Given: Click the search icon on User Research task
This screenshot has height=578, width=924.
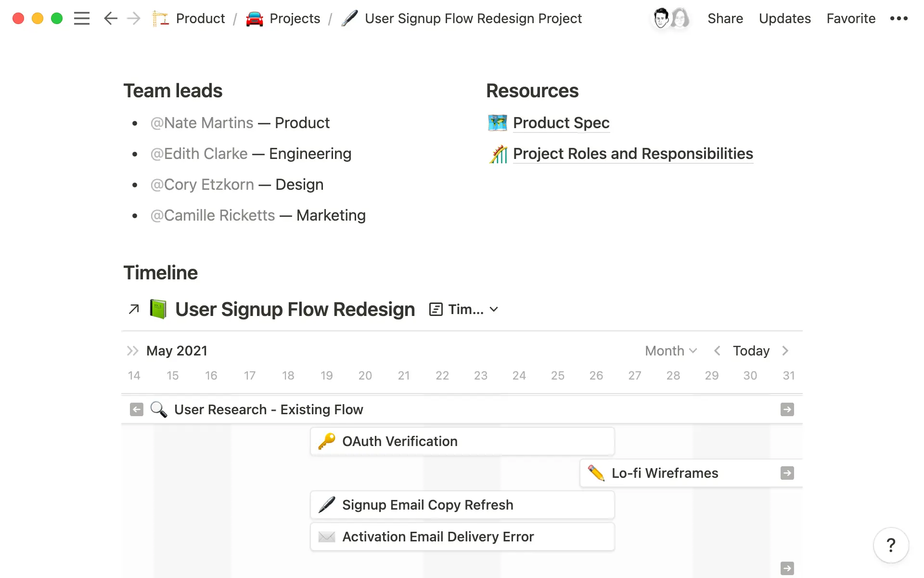Looking at the screenshot, I should 158,409.
